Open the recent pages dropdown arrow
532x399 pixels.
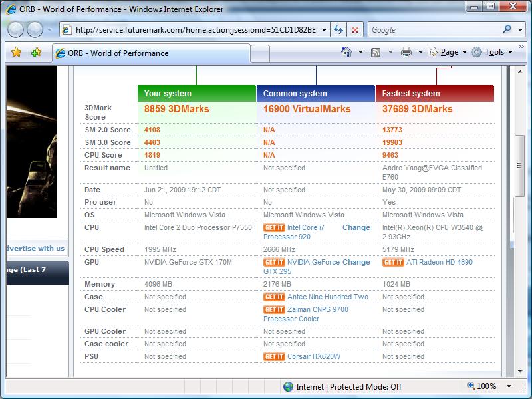pos(49,30)
